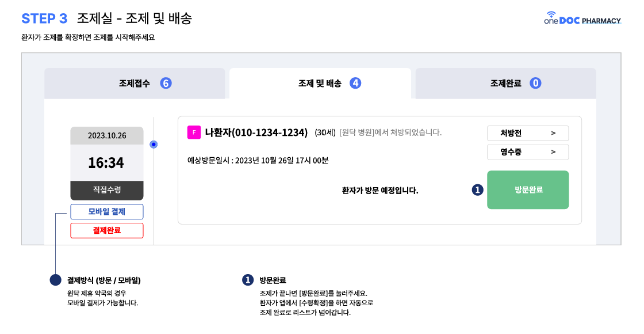Click the oneDOC Pharmacy logo

(x=582, y=18)
